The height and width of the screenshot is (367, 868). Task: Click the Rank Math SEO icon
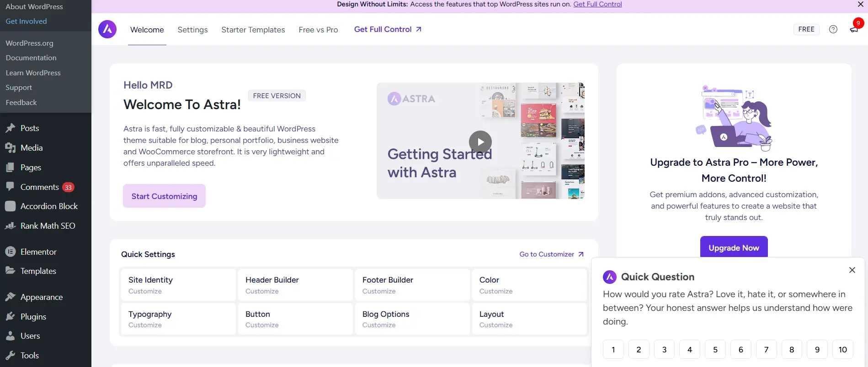pyautogui.click(x=10, y=226)
